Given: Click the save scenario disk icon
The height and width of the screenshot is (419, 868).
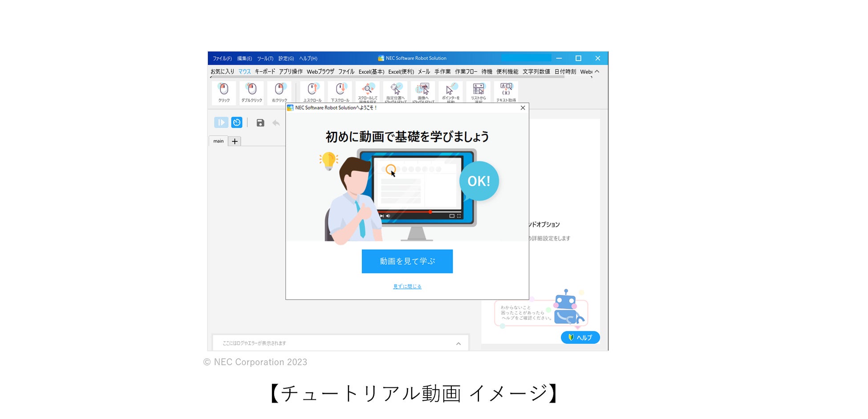Looking at the screenshot, I should pyautogui.click(x=260, y=122).
